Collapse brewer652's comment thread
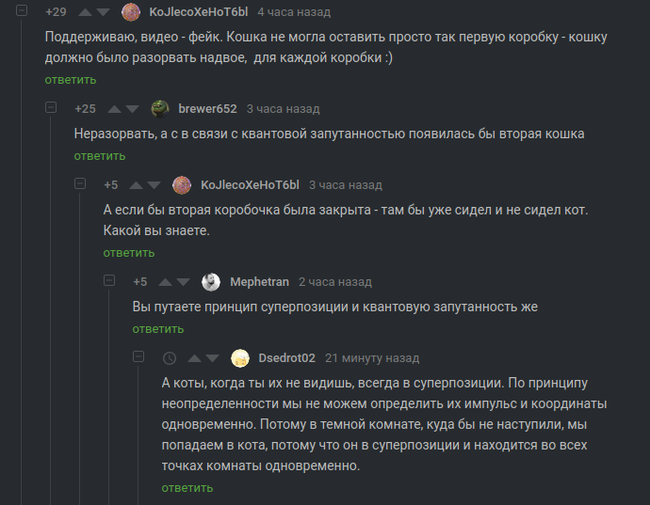 coord(51,108)
